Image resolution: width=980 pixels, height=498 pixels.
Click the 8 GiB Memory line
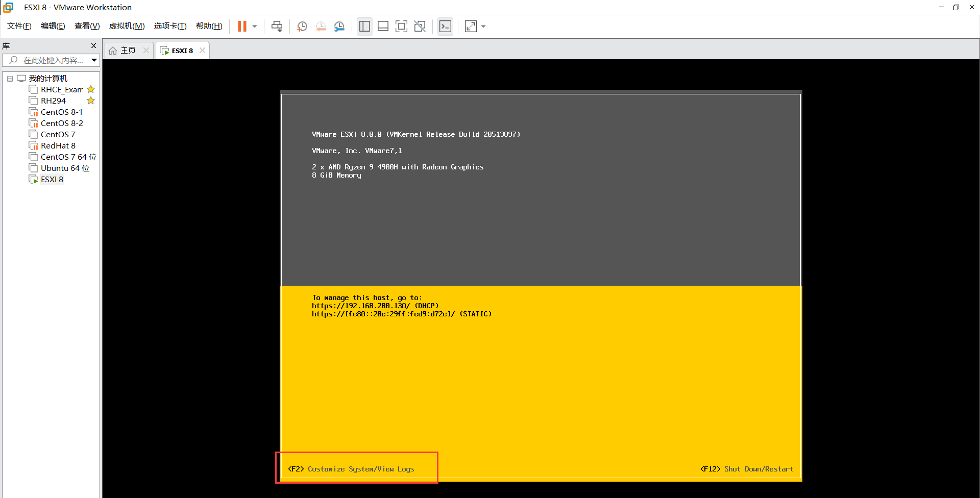tap(336, 175)
